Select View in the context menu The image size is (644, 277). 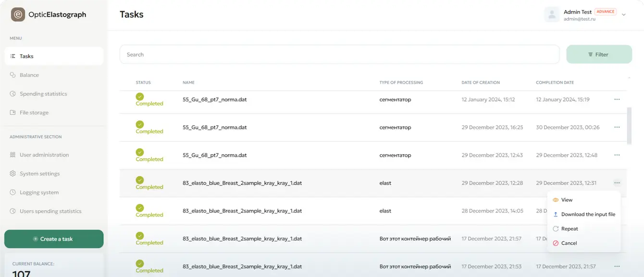click(x=567, y=200)
